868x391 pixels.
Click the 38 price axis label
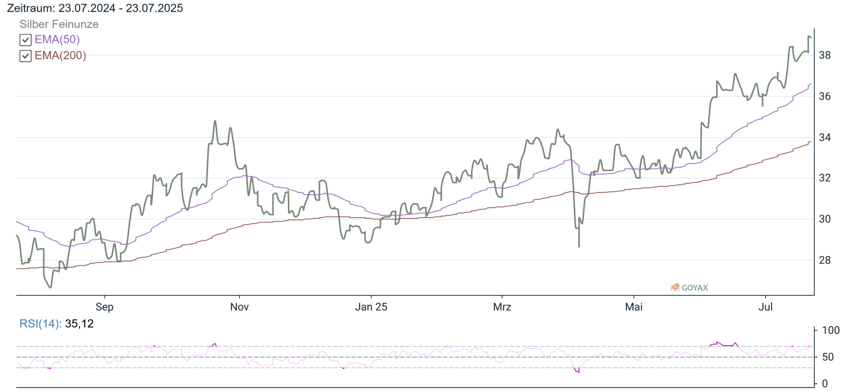[x=825, y=55]
